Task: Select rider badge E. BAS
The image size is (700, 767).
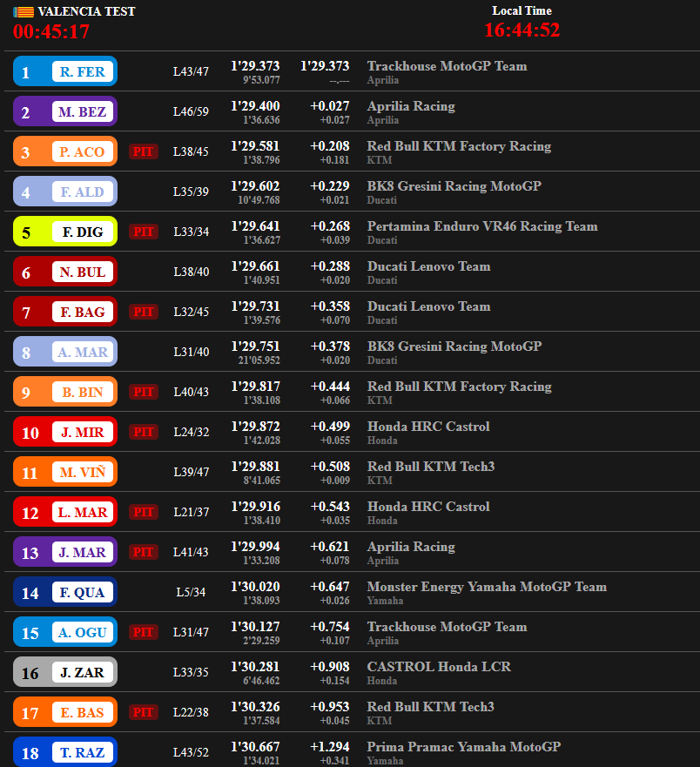Action: (x=65, y=713)
